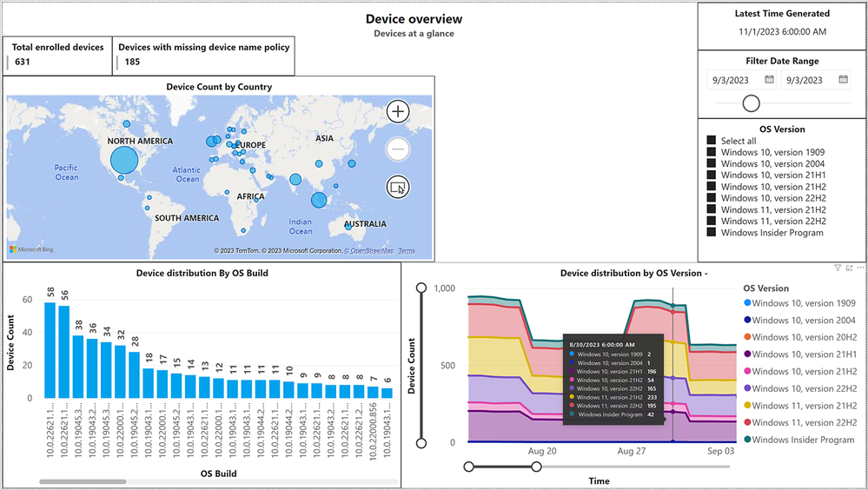This screenshot has height=490, width=868.
Task: Click right handle of Time zoom slider
Action: 536,467
